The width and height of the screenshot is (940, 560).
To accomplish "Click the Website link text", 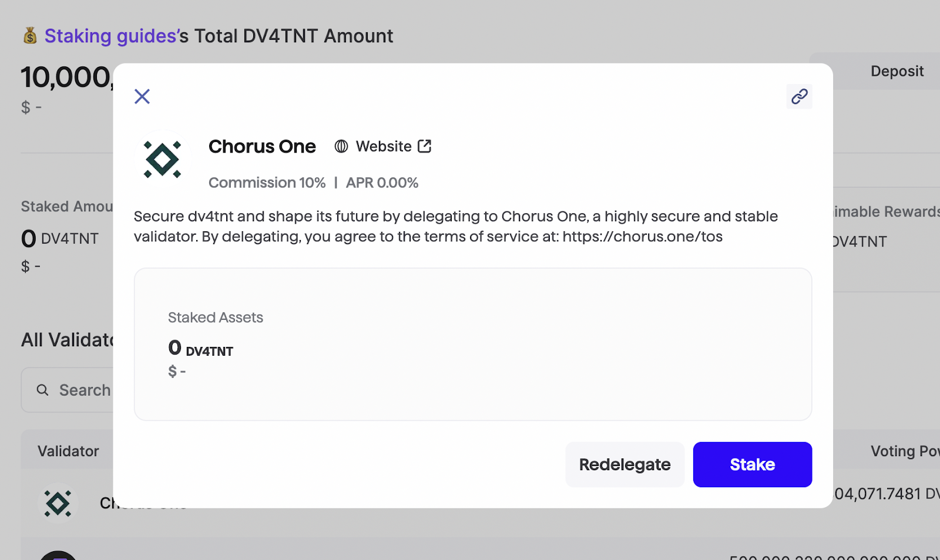I will 383,146.
